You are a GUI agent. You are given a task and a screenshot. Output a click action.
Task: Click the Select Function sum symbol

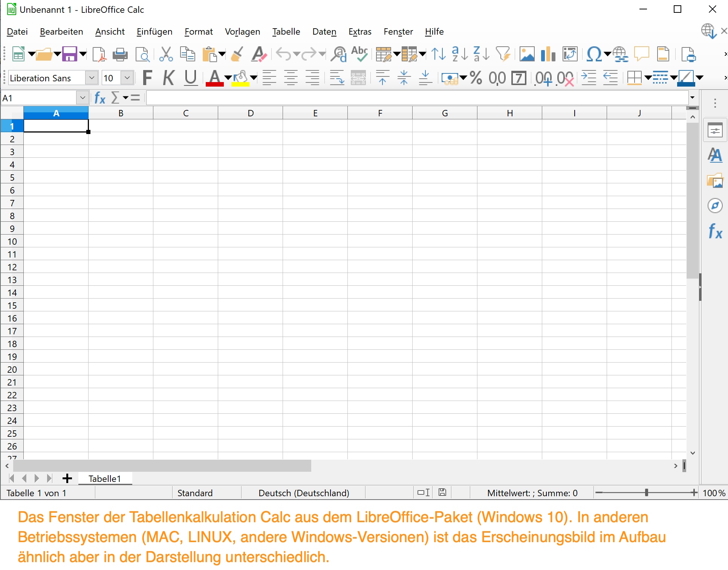coord(115,98)
